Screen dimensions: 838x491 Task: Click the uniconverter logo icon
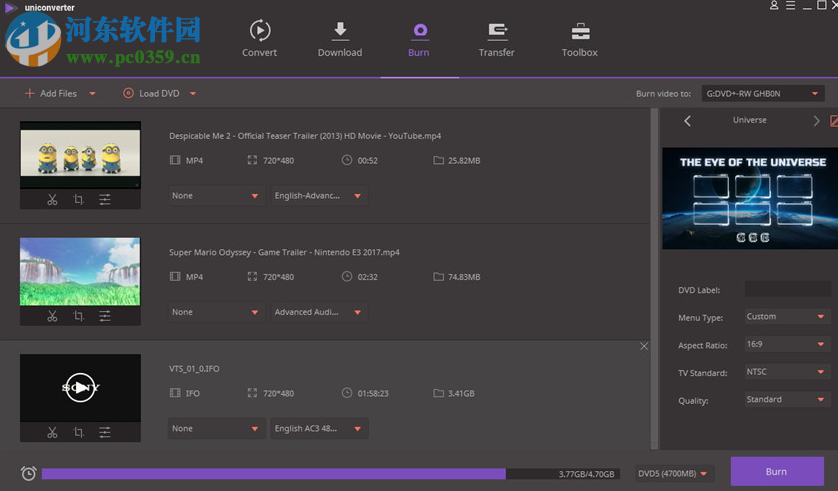(9, 7)
